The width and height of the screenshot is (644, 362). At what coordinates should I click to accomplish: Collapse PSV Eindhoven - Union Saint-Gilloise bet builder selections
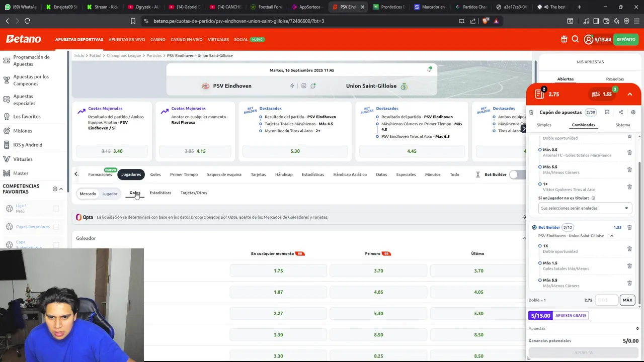(612, 236)
